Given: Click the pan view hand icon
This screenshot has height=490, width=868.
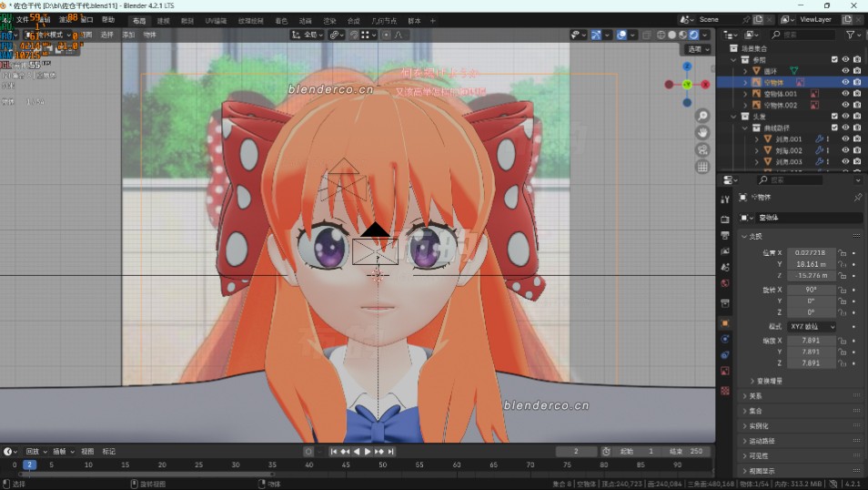Looking at the screenshot, I should coord(702,133).
